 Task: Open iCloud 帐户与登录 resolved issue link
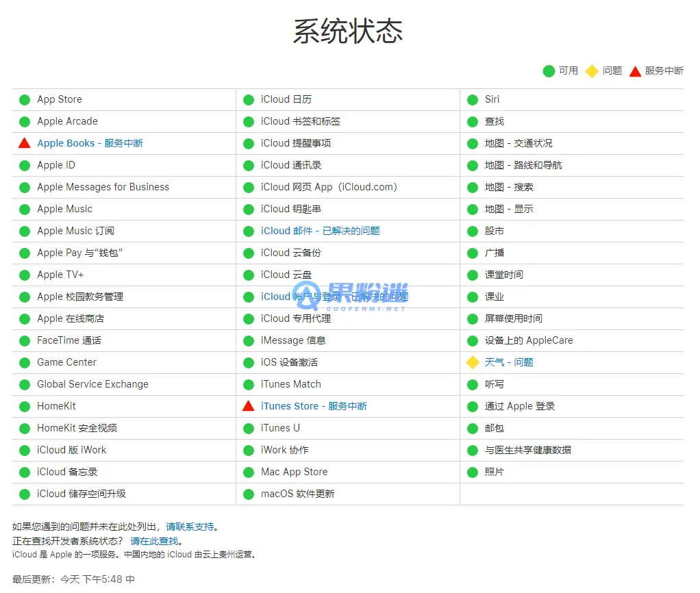pyautogui.click(x=335, y=296)
